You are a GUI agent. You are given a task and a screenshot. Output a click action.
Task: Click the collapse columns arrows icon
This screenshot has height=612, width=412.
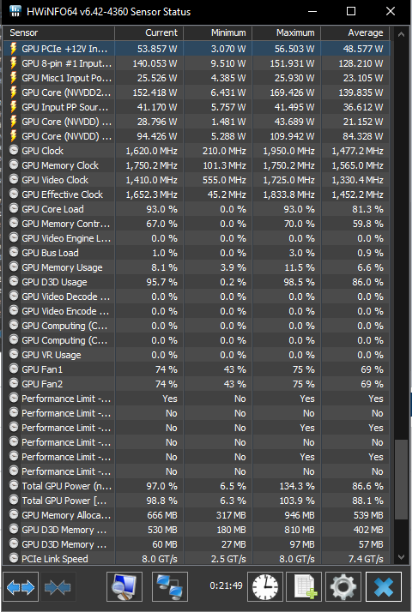58,587
